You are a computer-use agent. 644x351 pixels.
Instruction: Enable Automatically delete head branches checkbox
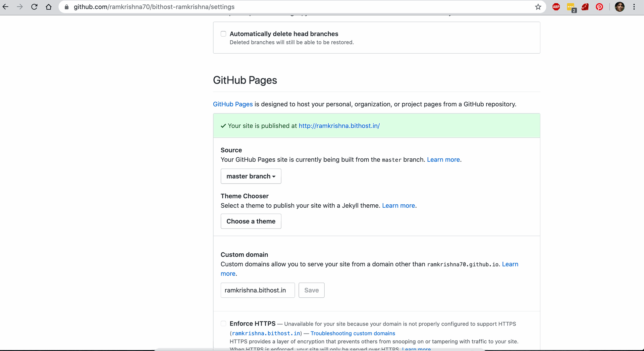(x=223, y=34)
